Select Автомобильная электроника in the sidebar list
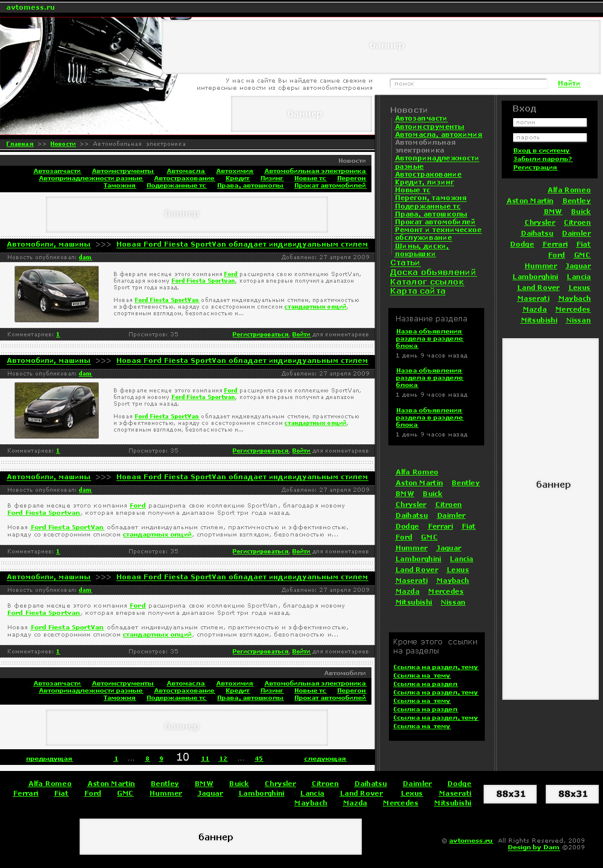This screenshot has height=868, width=603. 425,146
